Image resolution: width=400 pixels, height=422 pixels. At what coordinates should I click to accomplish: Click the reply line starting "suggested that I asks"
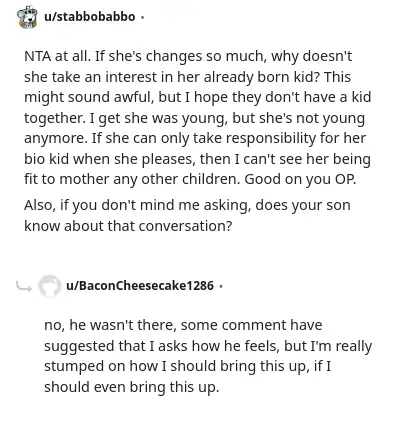(208, 346)
